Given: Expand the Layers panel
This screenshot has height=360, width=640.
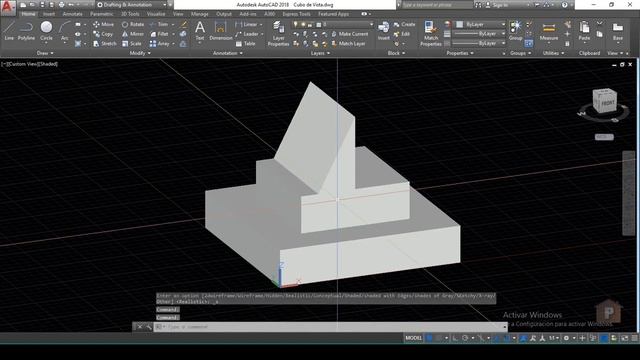Looking at the screenshot, I should 320,53.
